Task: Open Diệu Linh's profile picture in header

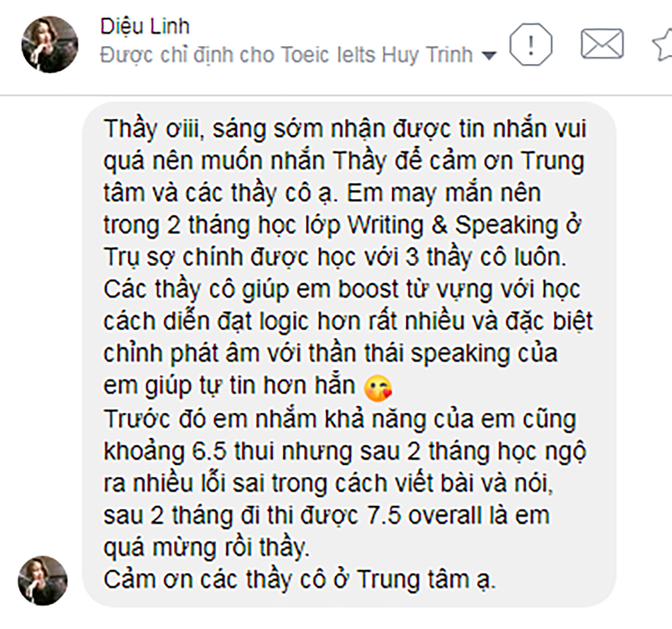Action: coord(49,44)
